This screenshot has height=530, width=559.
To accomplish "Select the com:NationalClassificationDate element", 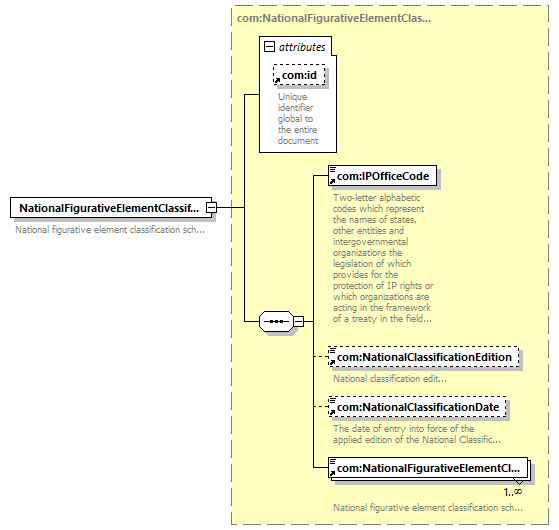I will [x=417, y=407].
